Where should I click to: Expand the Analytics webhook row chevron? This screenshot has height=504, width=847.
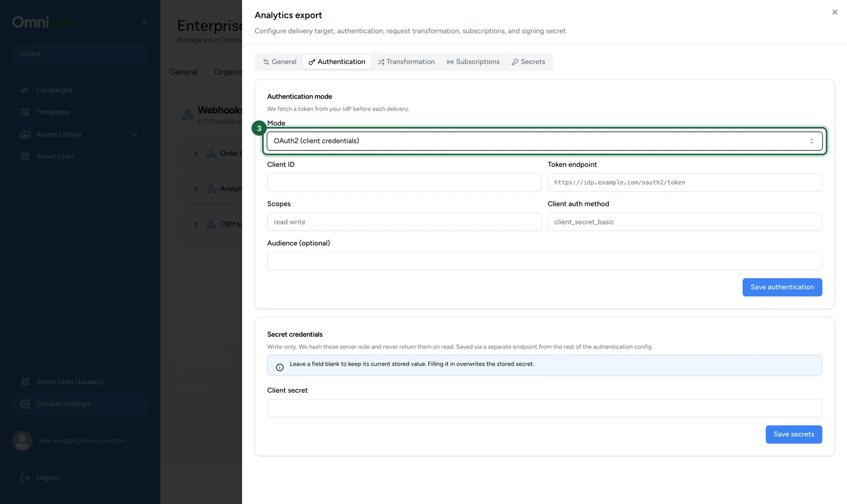196,189
